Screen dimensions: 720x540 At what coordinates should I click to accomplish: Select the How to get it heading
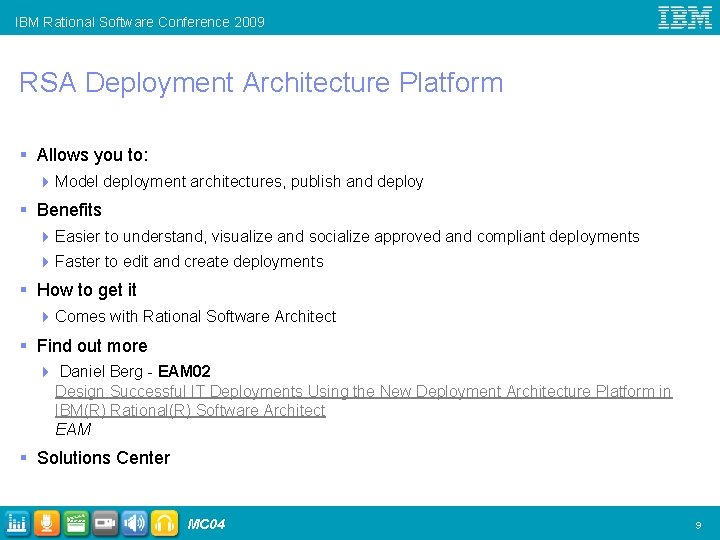click(87, 290)
